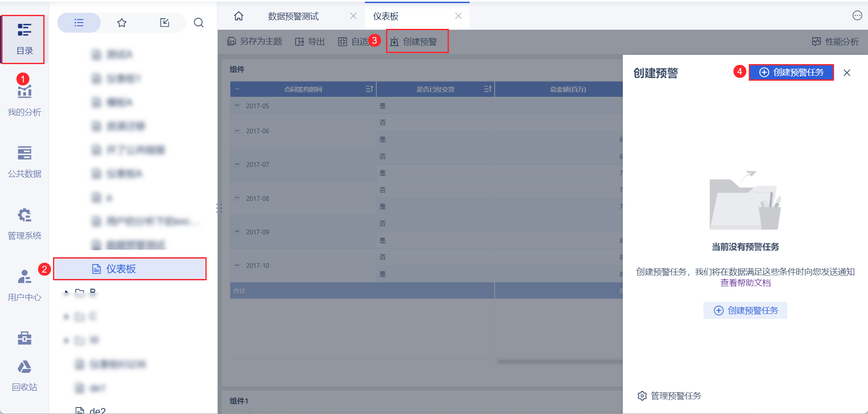Collapse the 2017-07 row group

(237, 164)
